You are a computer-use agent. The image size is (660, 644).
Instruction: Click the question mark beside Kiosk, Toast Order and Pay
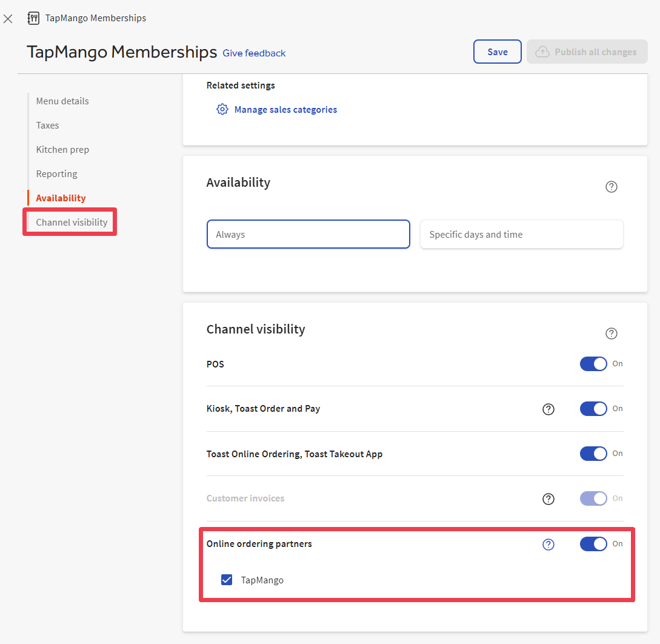click(548, 409)
